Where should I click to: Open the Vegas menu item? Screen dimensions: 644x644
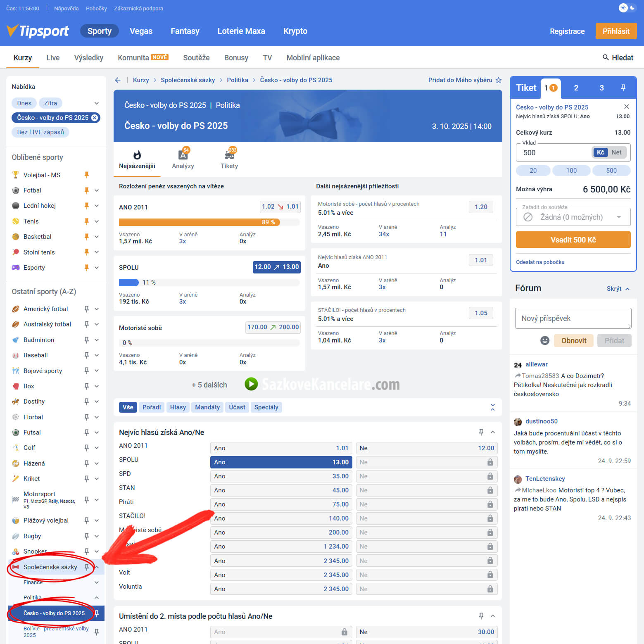(141, 31)
